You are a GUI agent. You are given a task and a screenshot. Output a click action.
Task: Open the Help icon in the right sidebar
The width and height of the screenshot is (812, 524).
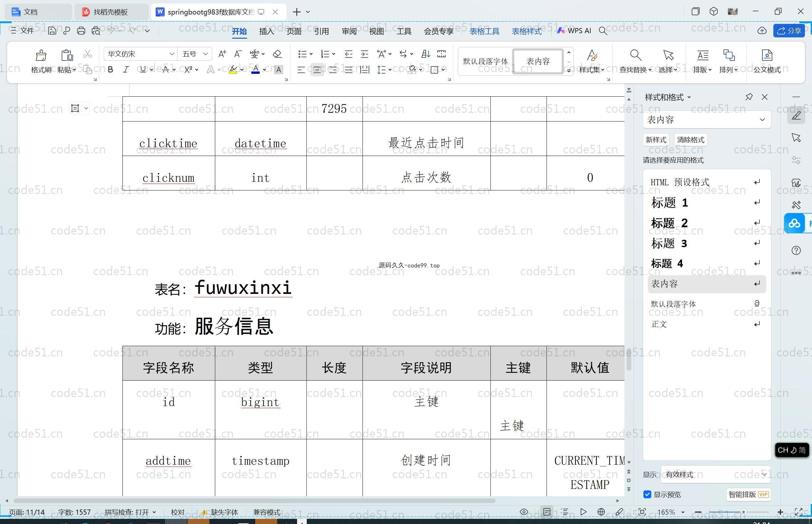[796, 250]
